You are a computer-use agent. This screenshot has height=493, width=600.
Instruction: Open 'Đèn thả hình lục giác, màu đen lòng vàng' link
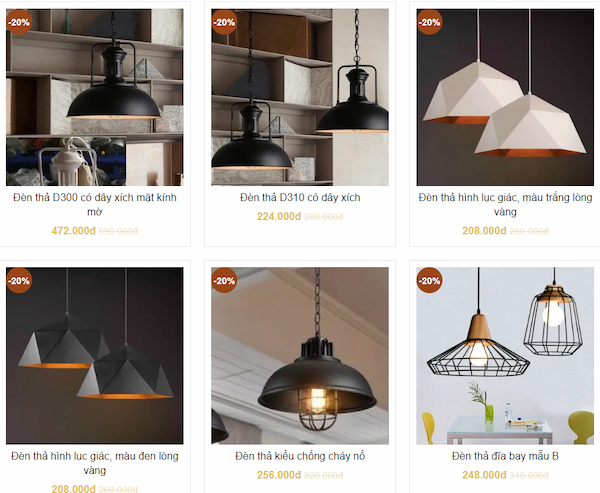click(95, 463)
